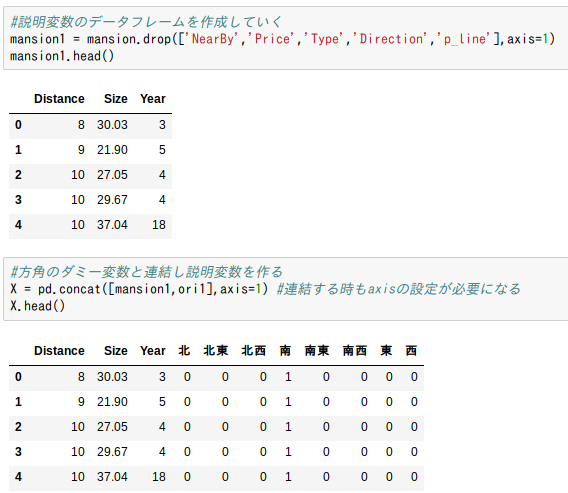This screenshot has height=493, width=568.
Task: Click the 'Type' string in the drop call
Action: (x=325, y=39)
